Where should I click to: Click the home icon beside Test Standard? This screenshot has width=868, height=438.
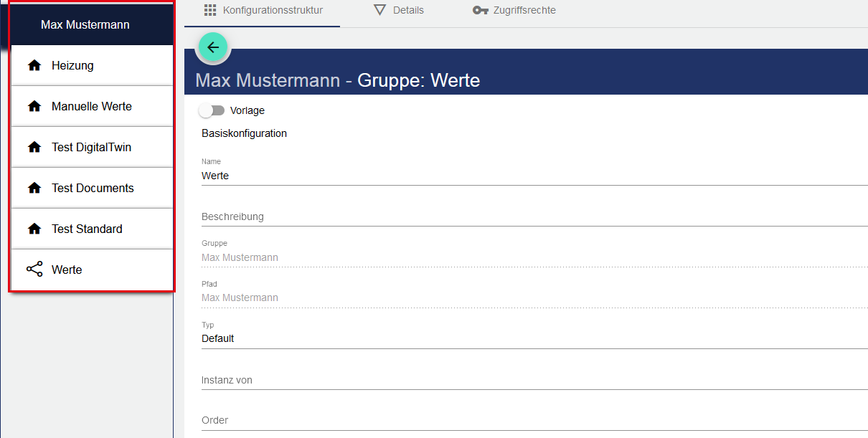pyautogui.click(x=34, y=229)
